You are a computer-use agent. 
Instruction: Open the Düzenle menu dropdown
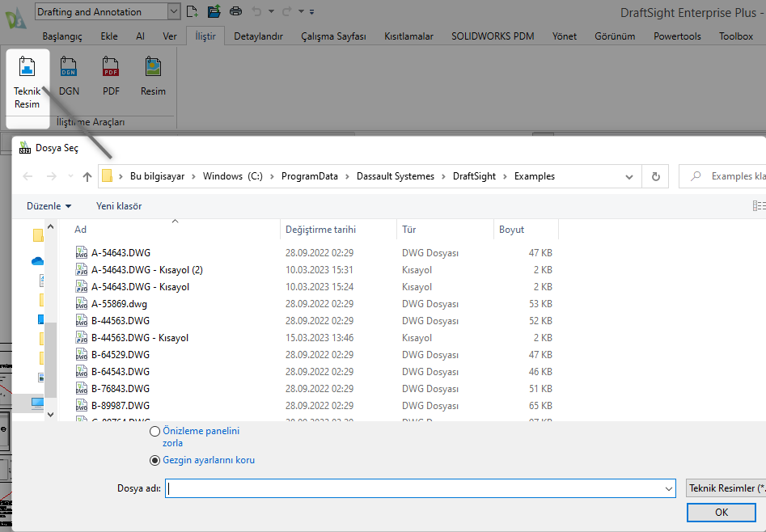point(49,206)
